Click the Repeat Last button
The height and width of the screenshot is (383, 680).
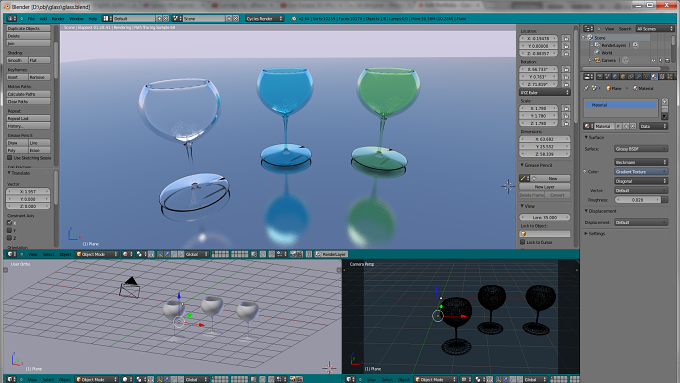pos(29,118)
